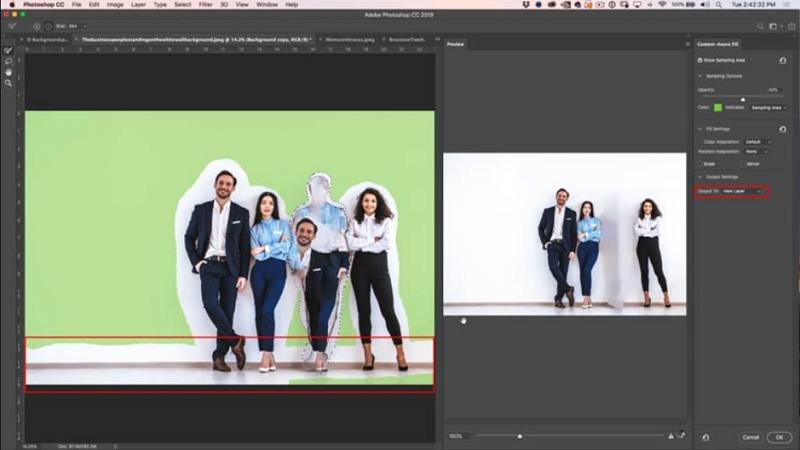Select the Content-Aware Fill panel tab
Screen dimensions: 800x450
(718, 44)
